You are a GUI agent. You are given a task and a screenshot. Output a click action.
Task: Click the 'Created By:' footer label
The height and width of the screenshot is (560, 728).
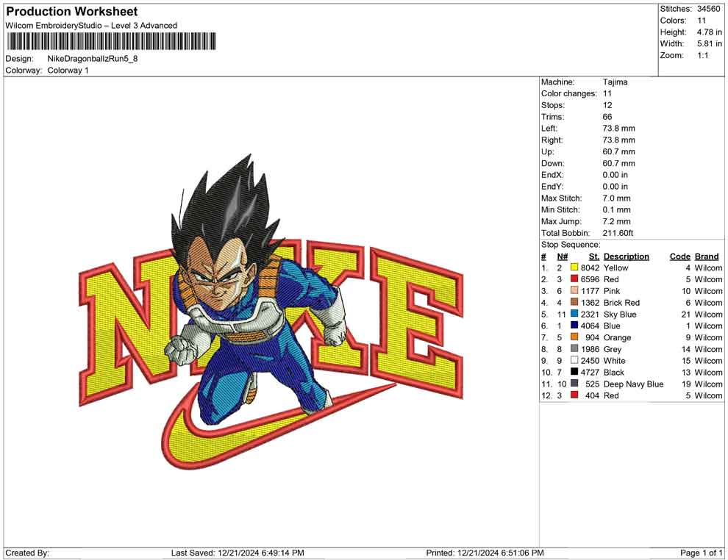coord(27,553)
